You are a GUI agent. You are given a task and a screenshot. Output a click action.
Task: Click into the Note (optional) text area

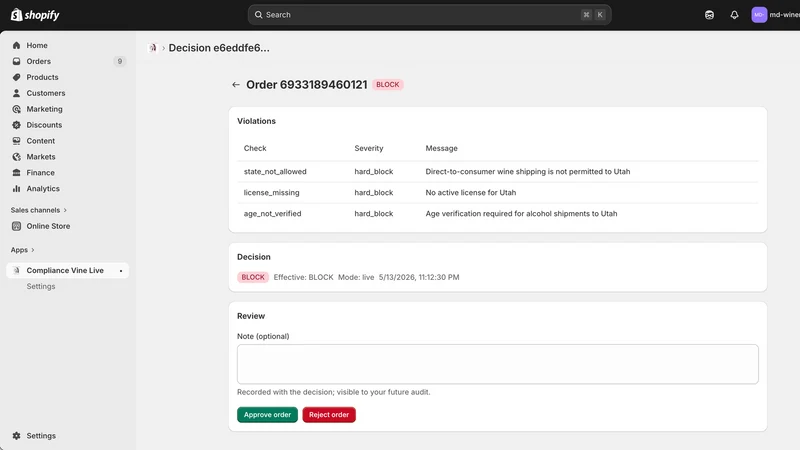tap(497, 364)
